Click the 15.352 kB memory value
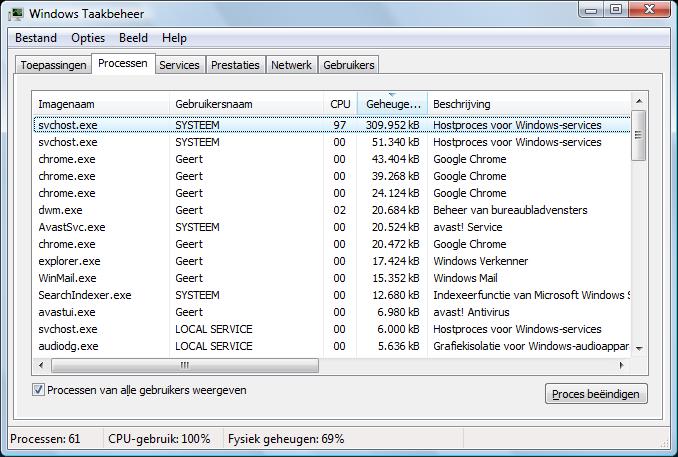This screenshot has height=457, width=678. (396, 278)
